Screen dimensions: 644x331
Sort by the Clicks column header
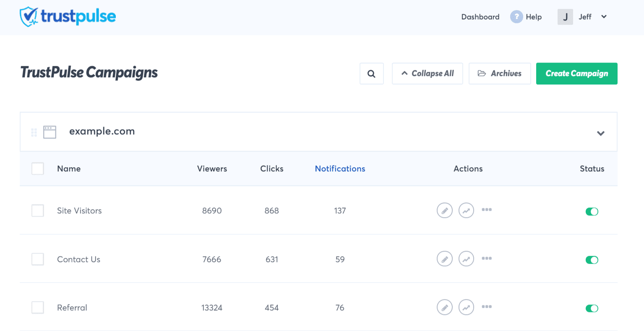[x=271, y=168]
